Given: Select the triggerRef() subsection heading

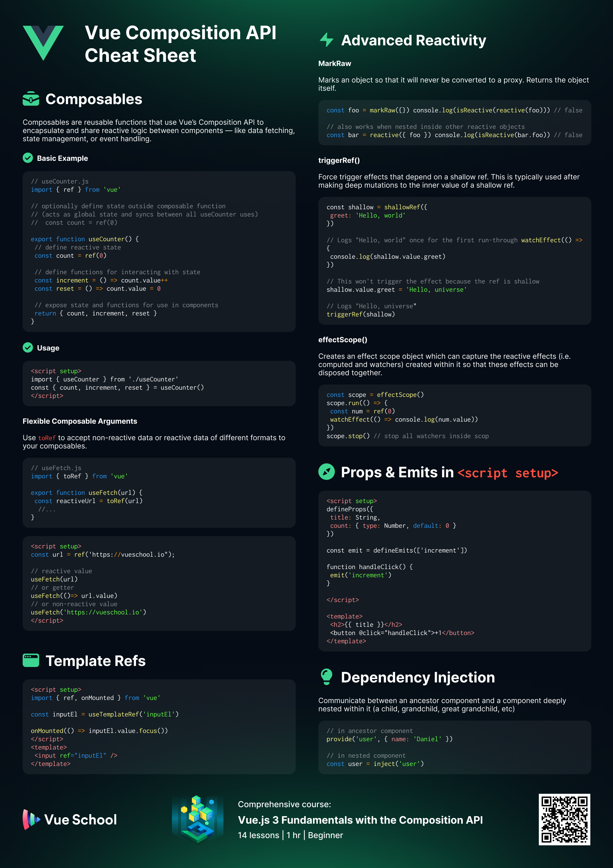Looking at the screenshot, I should 339,160.
